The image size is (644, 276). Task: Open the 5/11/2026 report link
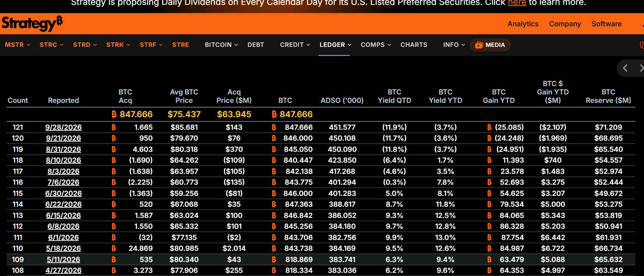pyautogui.click(x=63, y=260)
